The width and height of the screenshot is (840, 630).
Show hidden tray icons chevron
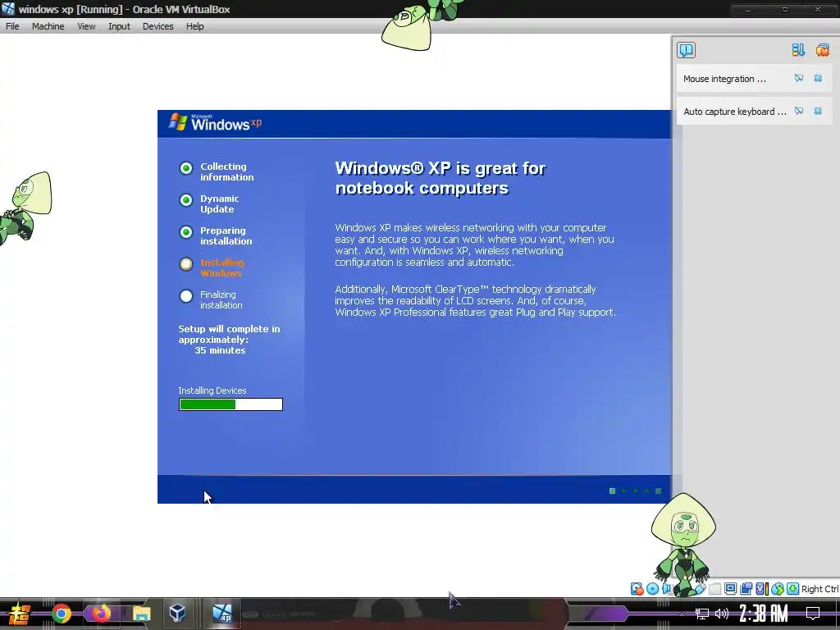click(682, 614)
